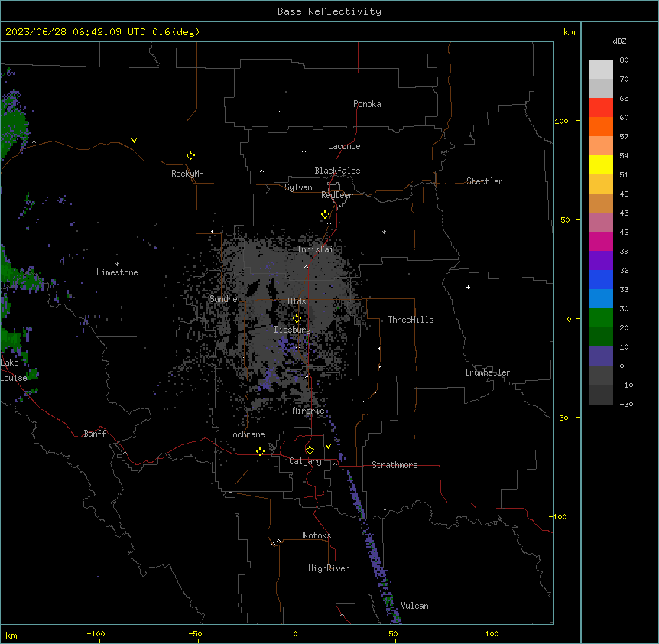The height and width of the screenshot is (644, 659).
Task: Click the Stettler city label
Action: coord(485,181)
